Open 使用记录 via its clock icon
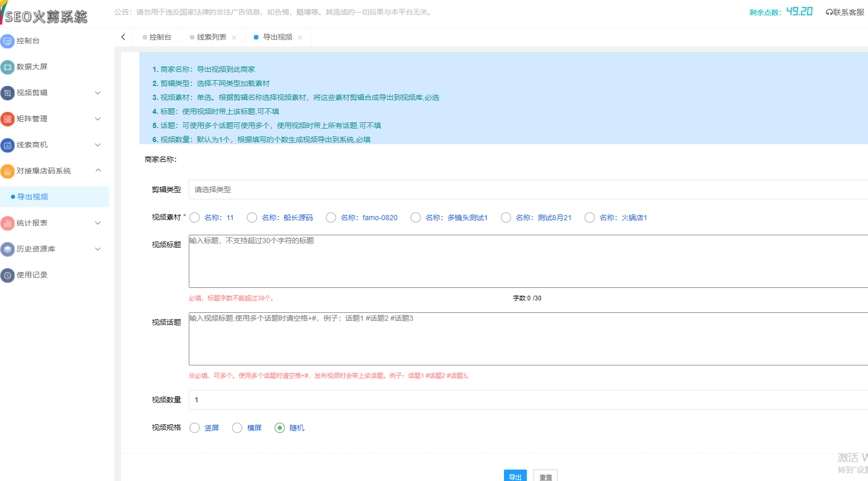This screenshot has height=481, width=868. (7, 275)
